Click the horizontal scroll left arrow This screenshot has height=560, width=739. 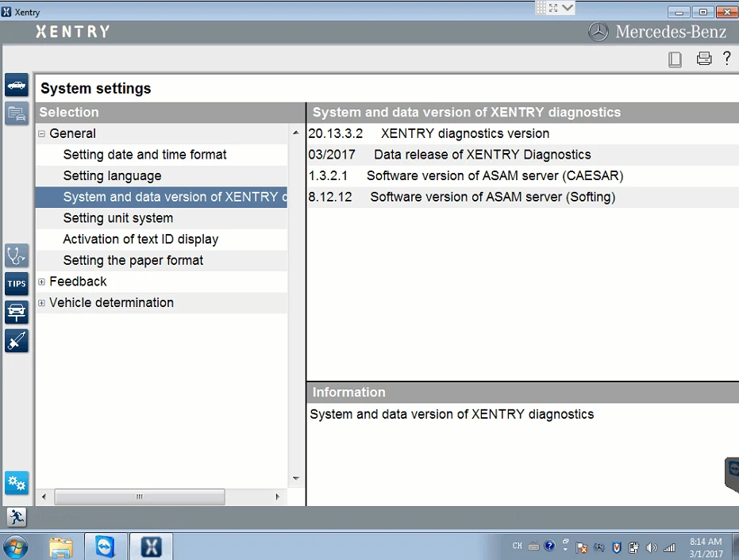pos(44,497)
